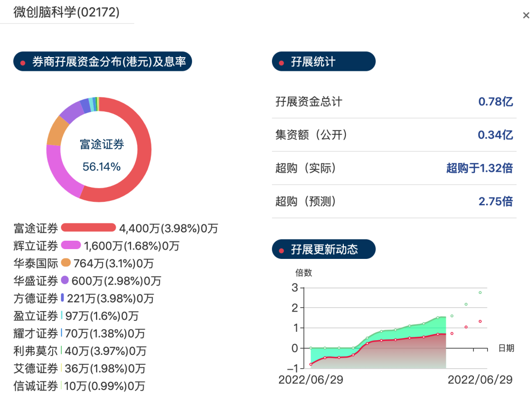Screen dimensions: 532x412
Task: Click the 集资额（公开） row label
Action: click(x=311, y=134)
